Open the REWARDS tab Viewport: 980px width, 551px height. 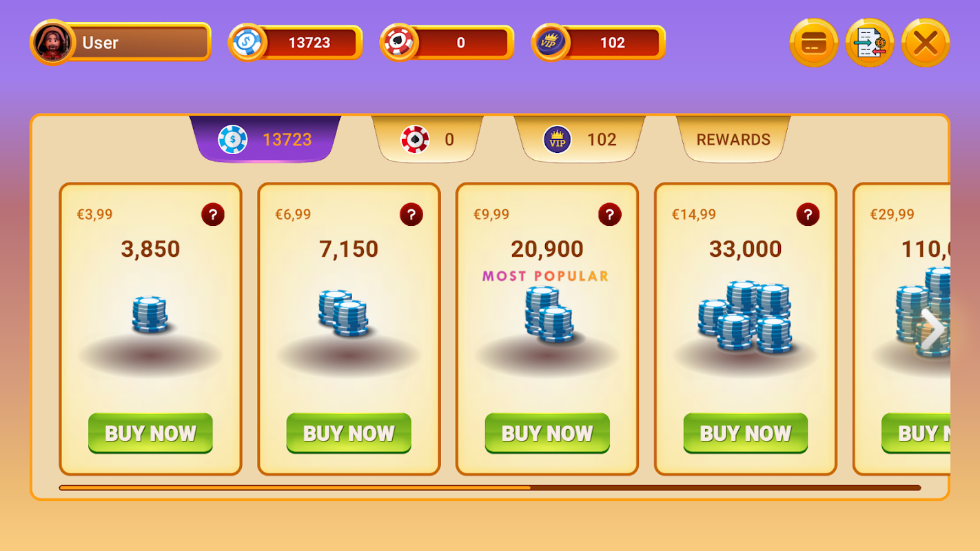(x=733, y=139)
